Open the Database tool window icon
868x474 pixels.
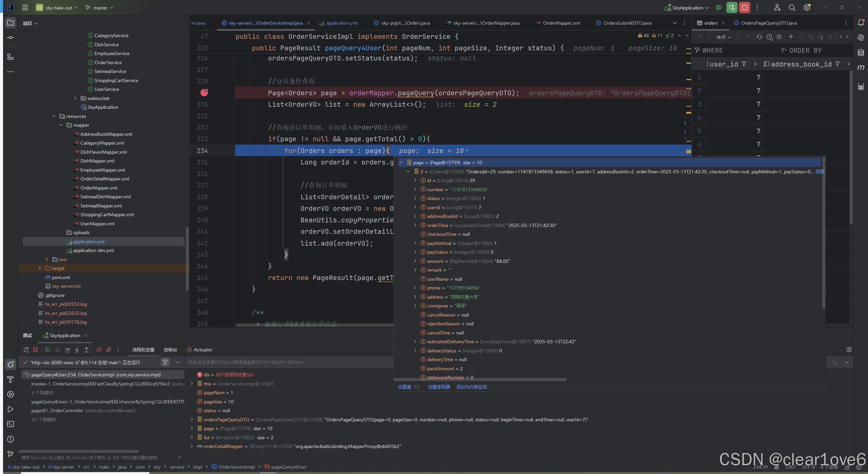861,53
